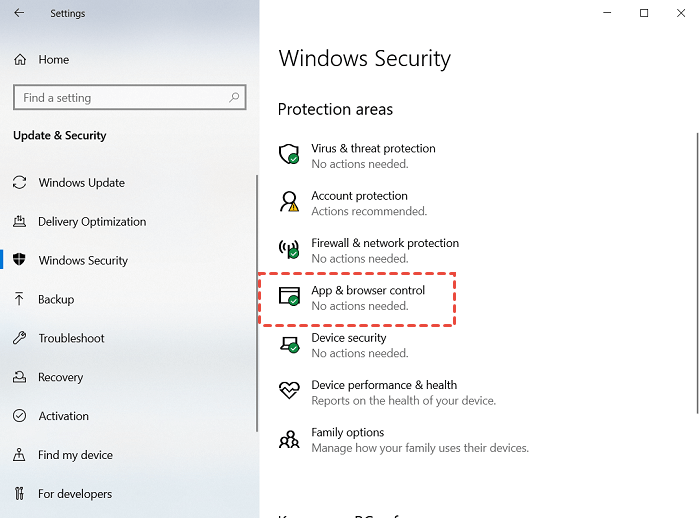Click the Family options people icon
Screen dimensions: 700x518
(x=289, y=439)
